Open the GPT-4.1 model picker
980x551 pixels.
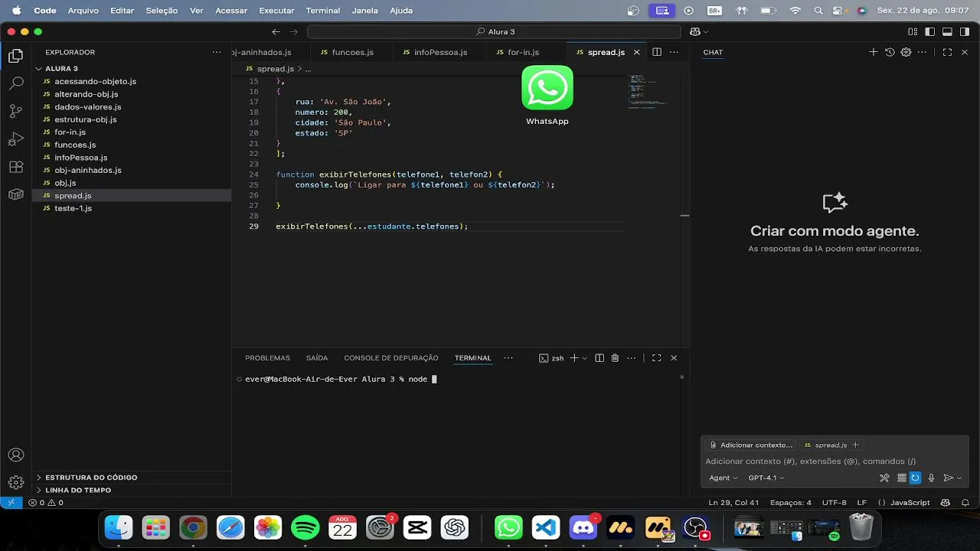click(766, 478)
